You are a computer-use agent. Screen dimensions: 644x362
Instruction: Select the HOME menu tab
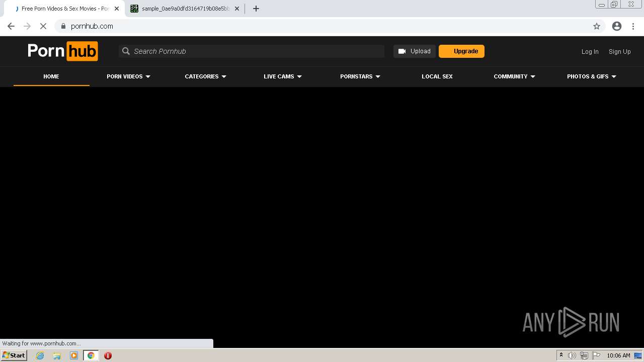pyautogui.click(x=51, y=76)
